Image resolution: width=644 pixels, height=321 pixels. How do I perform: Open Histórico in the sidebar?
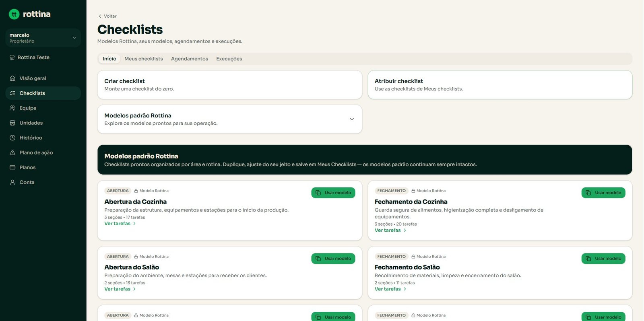point(43,138)
